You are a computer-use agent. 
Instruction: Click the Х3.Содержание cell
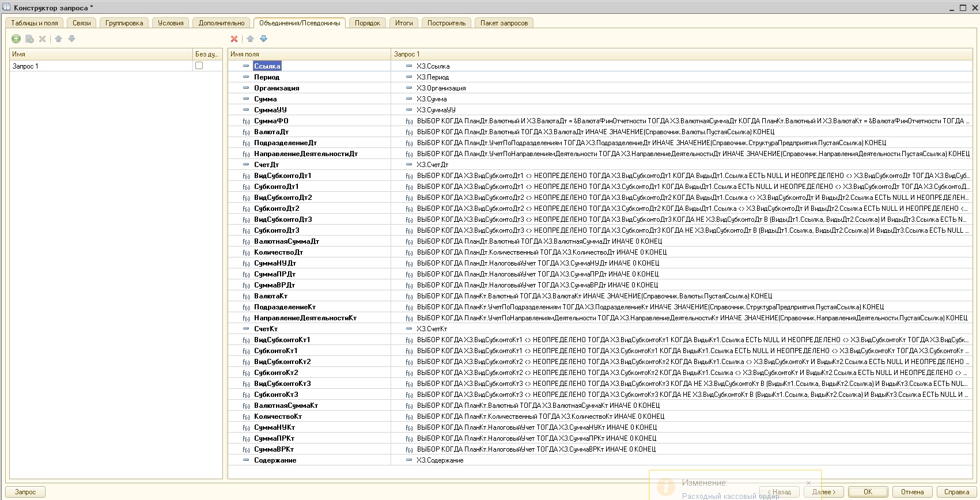pyautogui.click(x=440, y=460)
